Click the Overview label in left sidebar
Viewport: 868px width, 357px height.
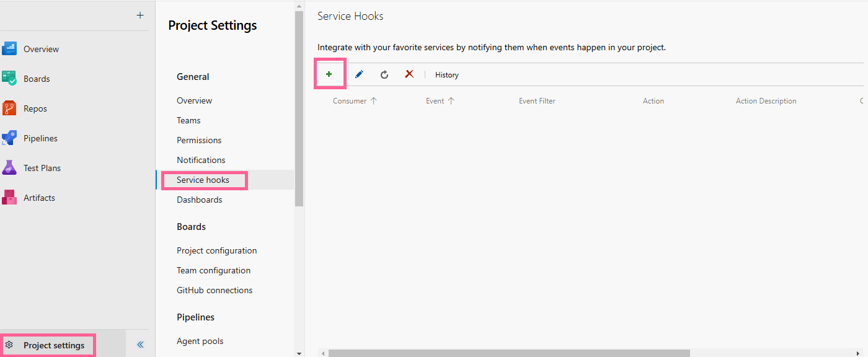(x=41, y=49)
